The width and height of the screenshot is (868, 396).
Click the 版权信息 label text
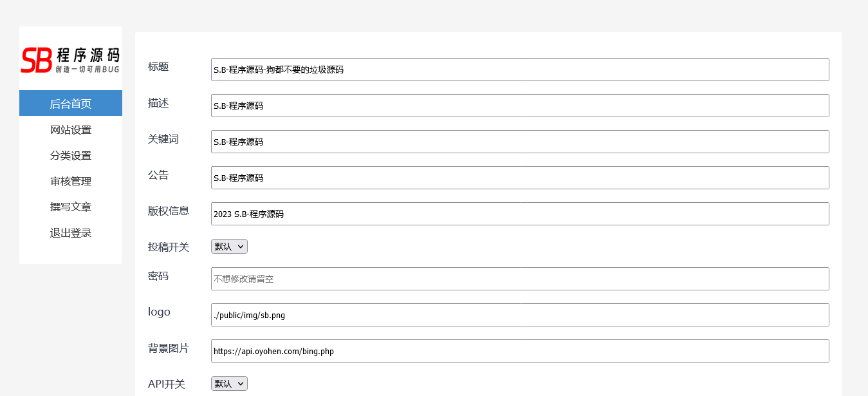pyautogui.click(x=169, y=211)
